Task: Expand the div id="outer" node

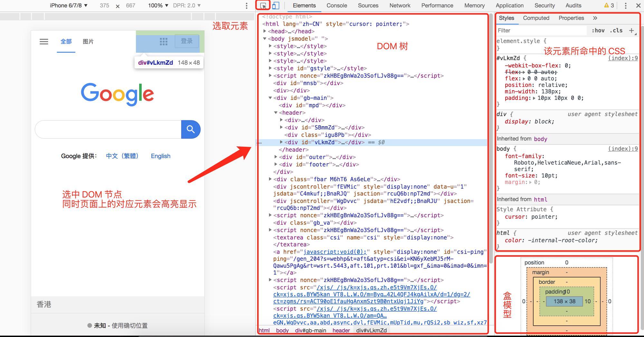Action: 276,157
